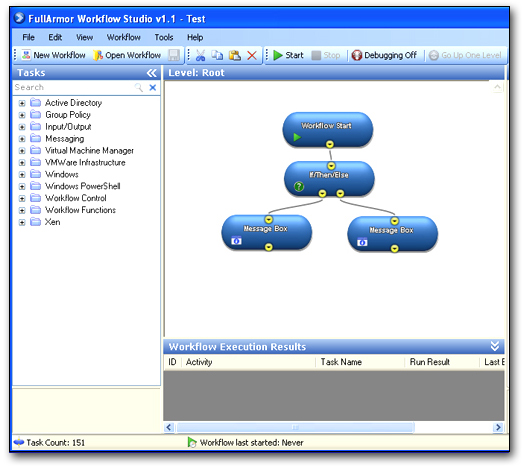Click right Message Box bottom connector

tap(394, 248)
